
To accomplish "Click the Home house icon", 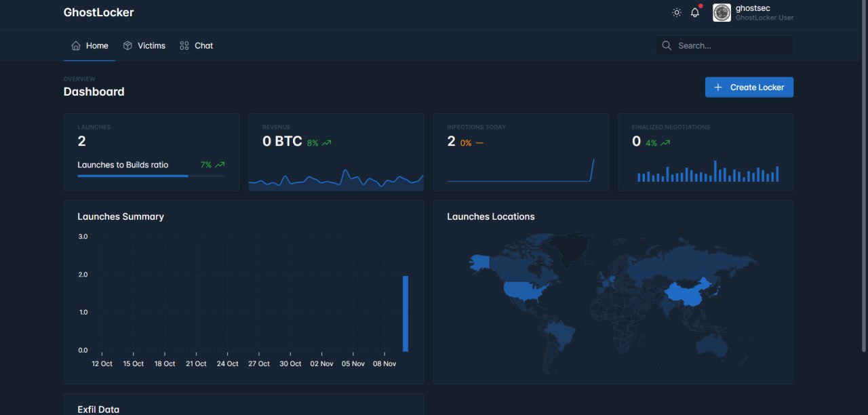I will 76,45.
